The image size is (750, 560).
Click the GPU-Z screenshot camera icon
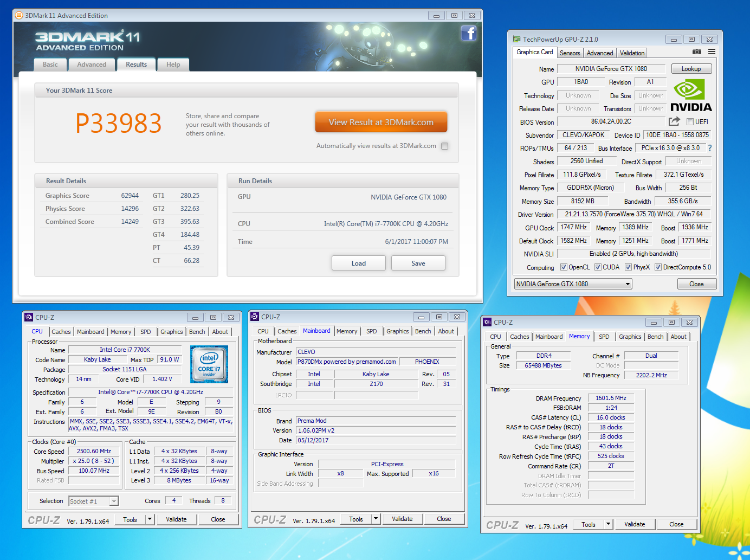click(x=697, y=52)
